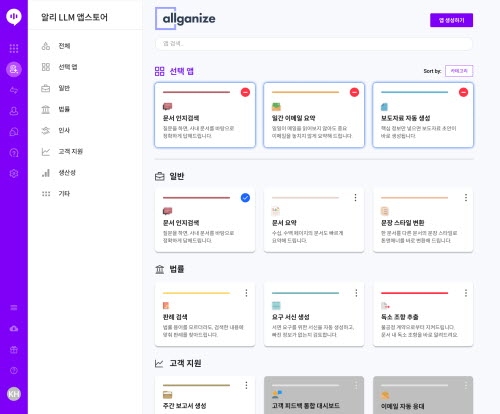
Task: Click the settings gear icon in sidebar
Action: 14,173
